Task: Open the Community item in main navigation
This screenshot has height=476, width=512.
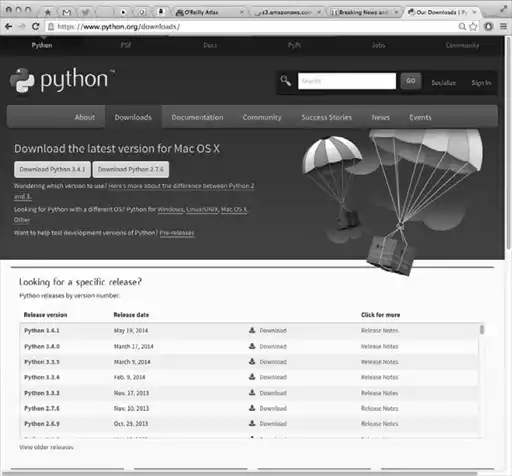Action: tap(262, 117)
